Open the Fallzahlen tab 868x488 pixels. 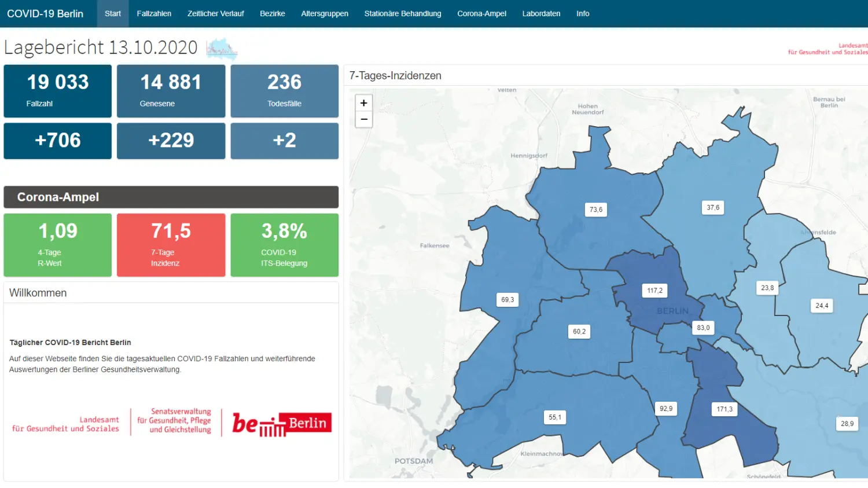tap(154, 13)
